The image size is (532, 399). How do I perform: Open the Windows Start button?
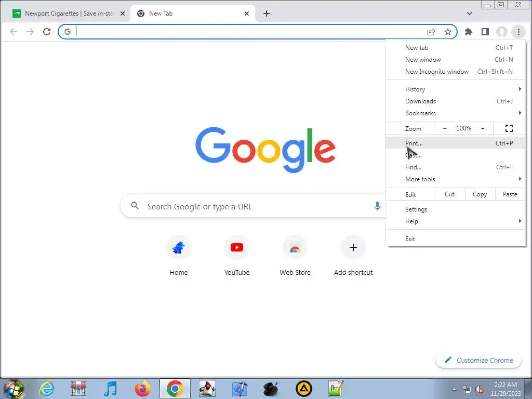(13, 389)
